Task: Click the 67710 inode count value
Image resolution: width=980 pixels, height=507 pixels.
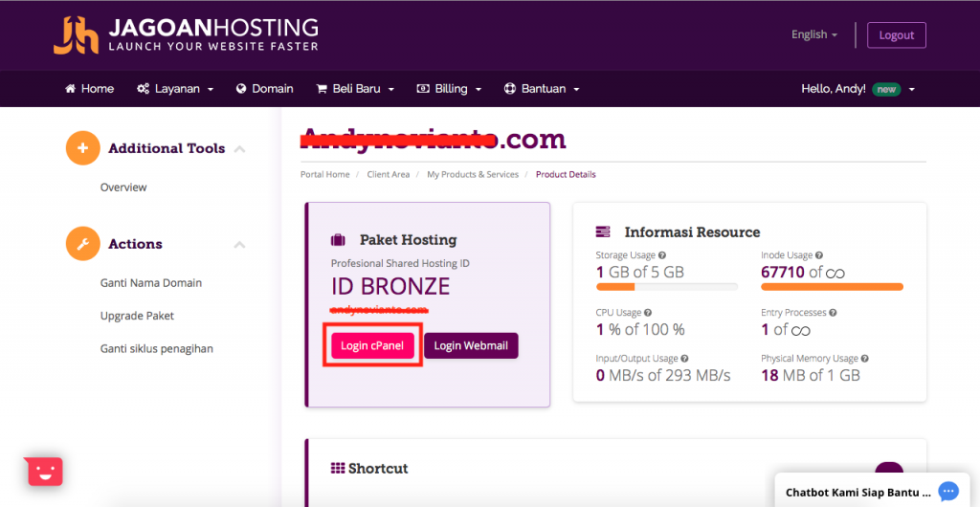Action: (x=783, y=273)
